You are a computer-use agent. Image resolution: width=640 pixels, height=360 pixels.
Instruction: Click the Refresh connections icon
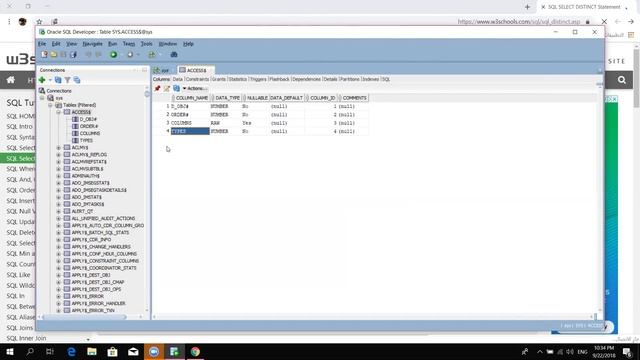click(58, 80)
